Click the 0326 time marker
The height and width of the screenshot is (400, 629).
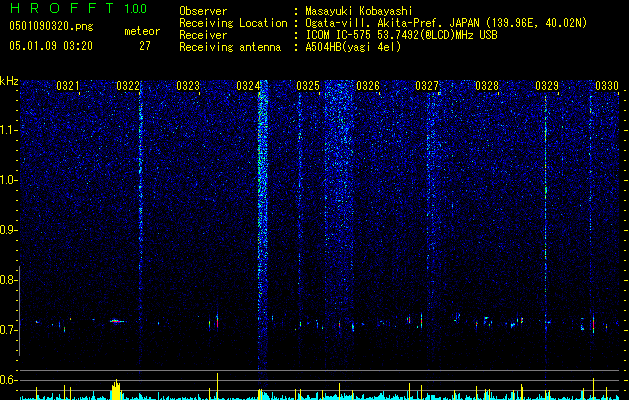[x=368, y=86]
